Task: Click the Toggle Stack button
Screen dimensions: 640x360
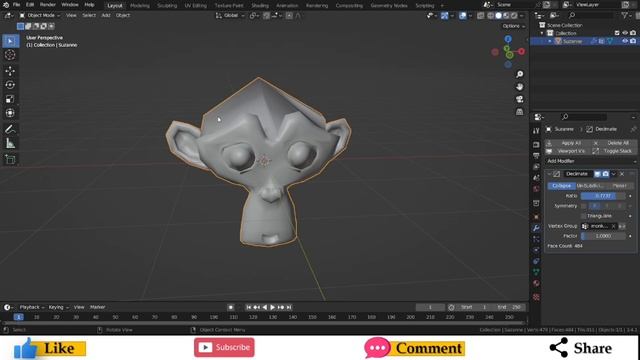Action: (x=614, y=151)
